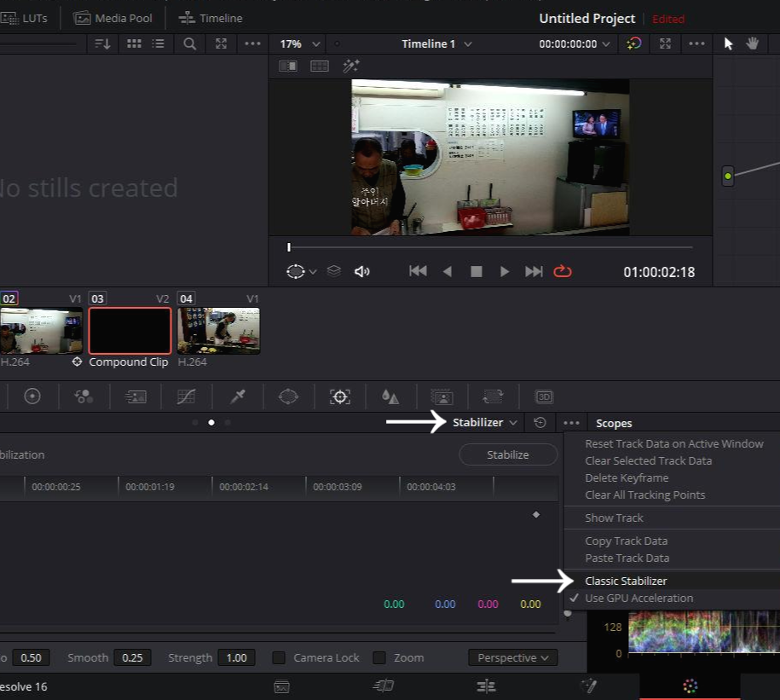Select the Compound Clip 03 thumbnail
Viewport: 780px width, 700px height.
pyautogui.click(x=130, y=331)
